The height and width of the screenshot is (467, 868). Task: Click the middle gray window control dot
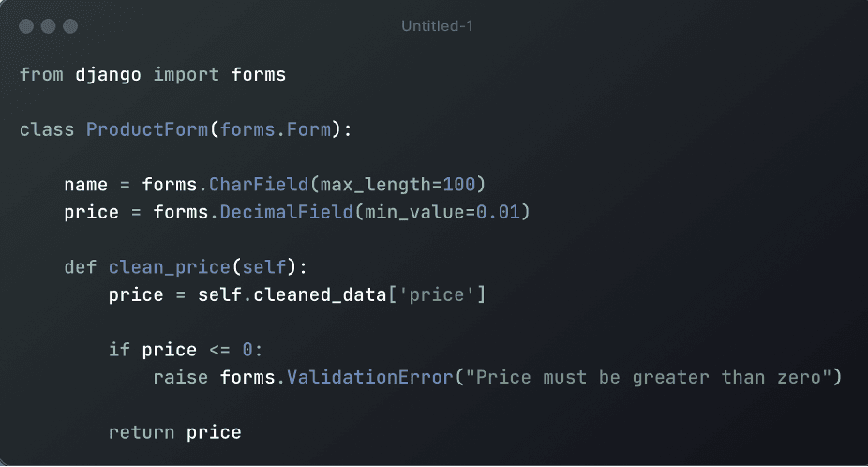[48, 26]
